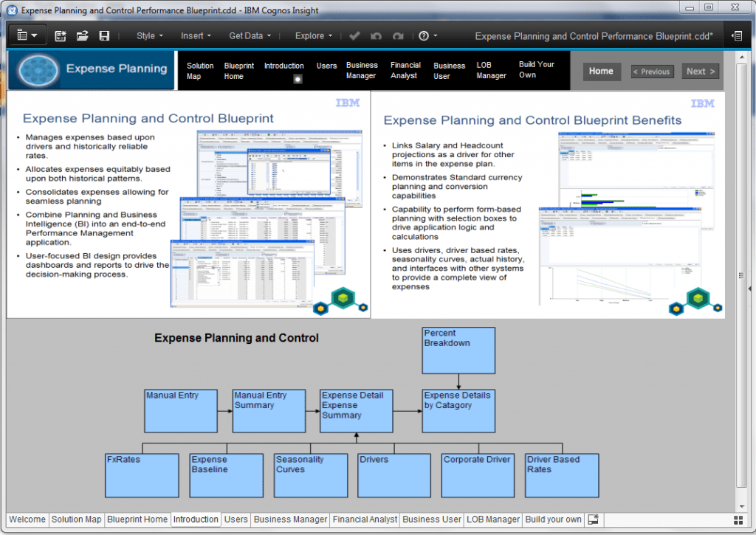Viewport: 756px width, 535px height.
Task: Open the Help question mark menu
Action: pyautogui.click(x=427, y=35)
